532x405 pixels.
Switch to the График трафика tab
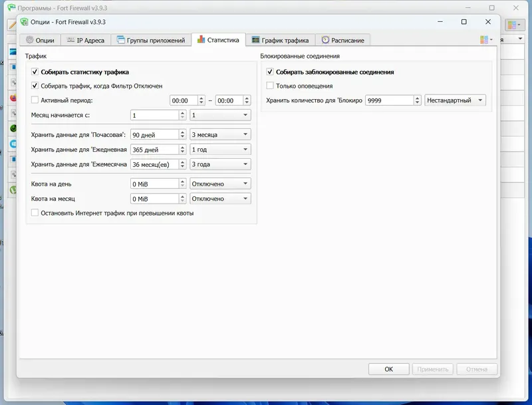[x=280, y=40]
